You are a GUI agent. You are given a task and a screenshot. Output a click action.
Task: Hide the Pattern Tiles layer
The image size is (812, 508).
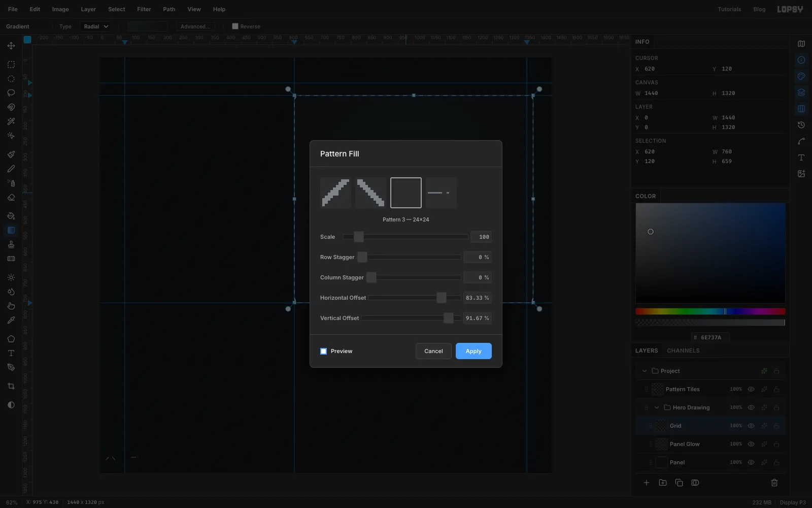(x=751, y=389)
